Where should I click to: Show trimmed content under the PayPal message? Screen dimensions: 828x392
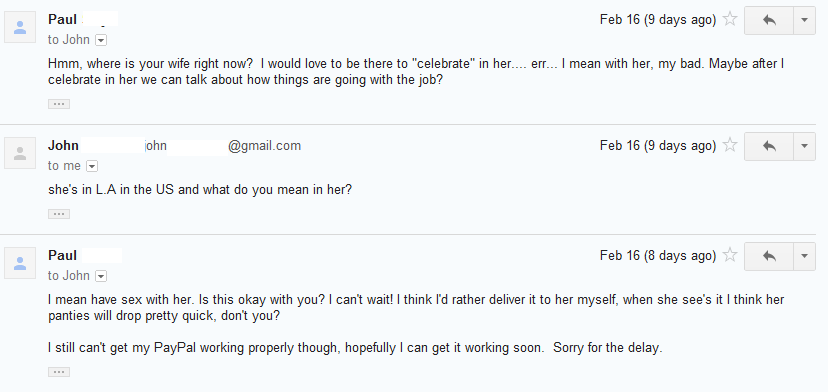(59, 372)
